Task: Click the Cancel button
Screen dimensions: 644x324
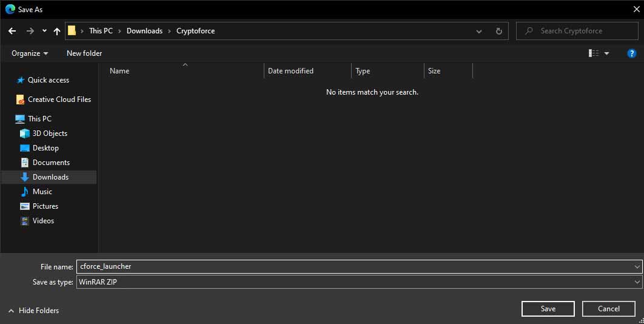Action: (x=608, y=309)
